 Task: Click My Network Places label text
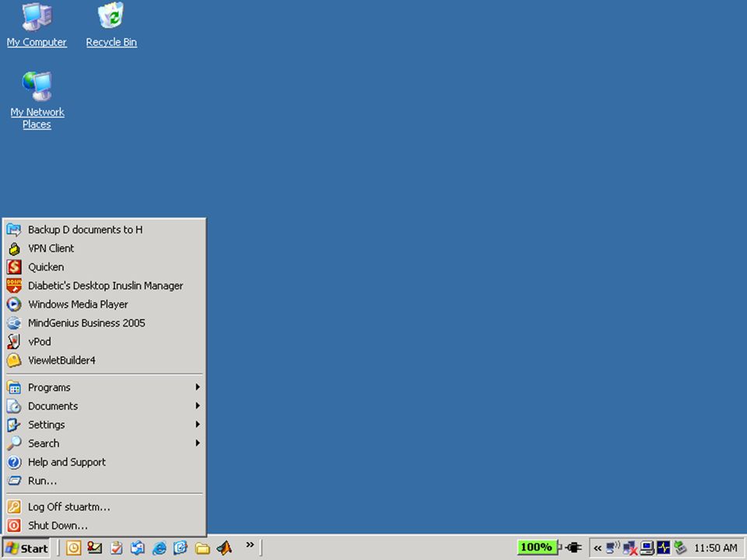[37, 118]
